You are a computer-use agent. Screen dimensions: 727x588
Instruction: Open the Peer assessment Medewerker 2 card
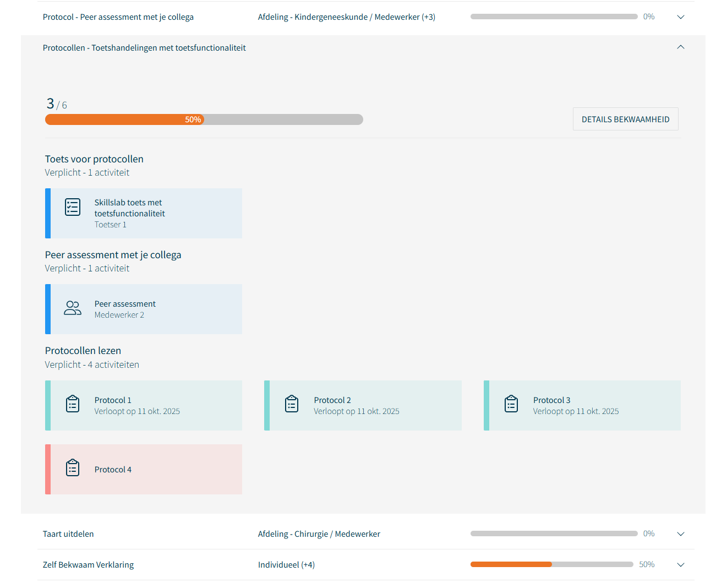[x=144, y=309]
